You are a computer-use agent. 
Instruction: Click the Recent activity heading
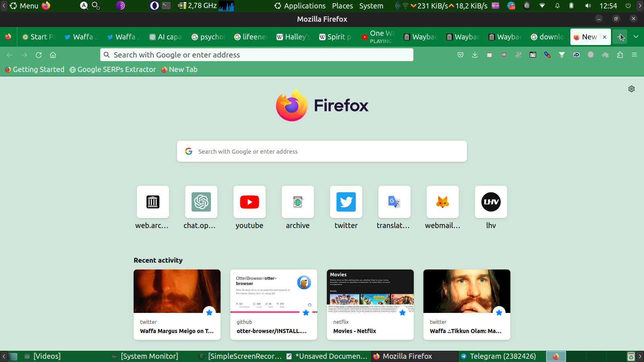click(x=158, y=260)
